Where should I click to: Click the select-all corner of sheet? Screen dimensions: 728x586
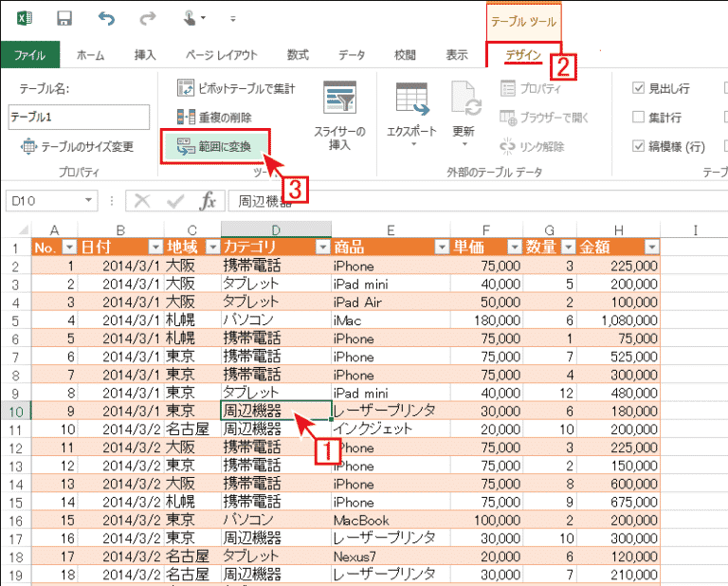tap(21, 229)
